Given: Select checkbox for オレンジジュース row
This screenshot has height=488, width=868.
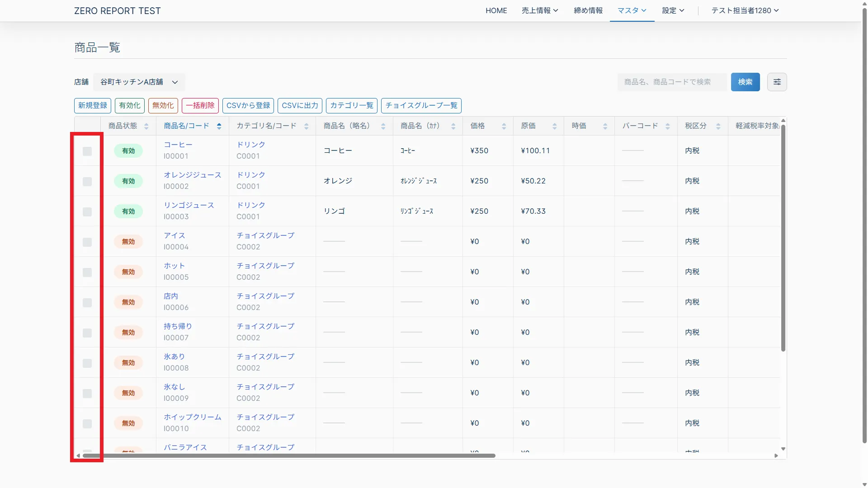Looking at the screenshot, I should 87,181.
